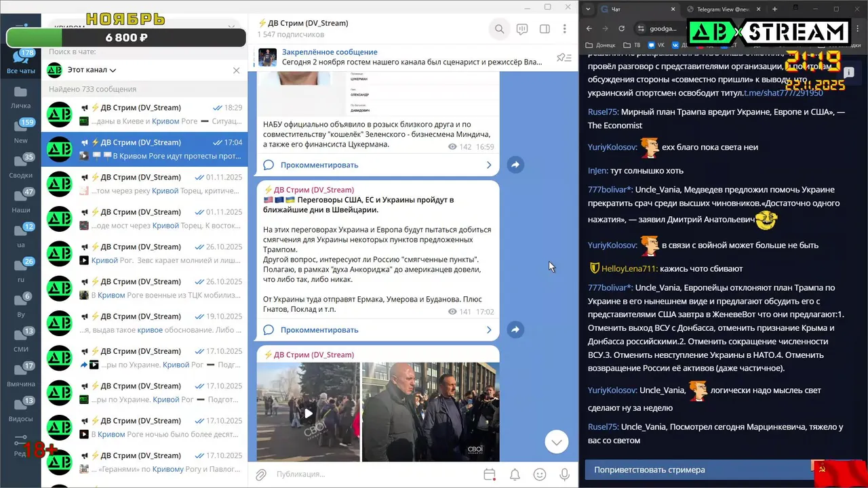
Task: Open channel discussion comments icon in header
Action: [522, 29]
